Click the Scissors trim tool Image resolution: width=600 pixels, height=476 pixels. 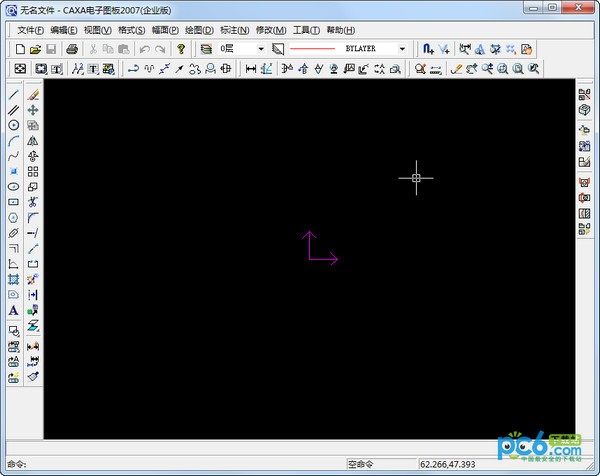33,202
